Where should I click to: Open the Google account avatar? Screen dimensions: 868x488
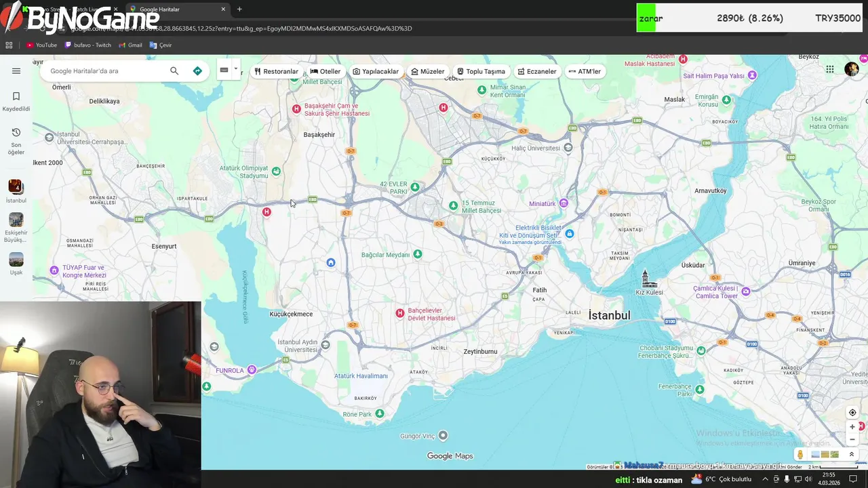point(852,69)
